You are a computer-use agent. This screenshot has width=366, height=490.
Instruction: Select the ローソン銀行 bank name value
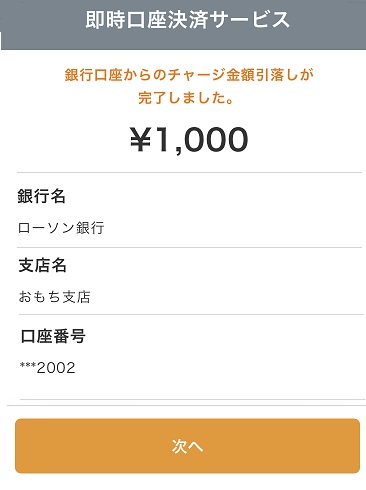61,228
